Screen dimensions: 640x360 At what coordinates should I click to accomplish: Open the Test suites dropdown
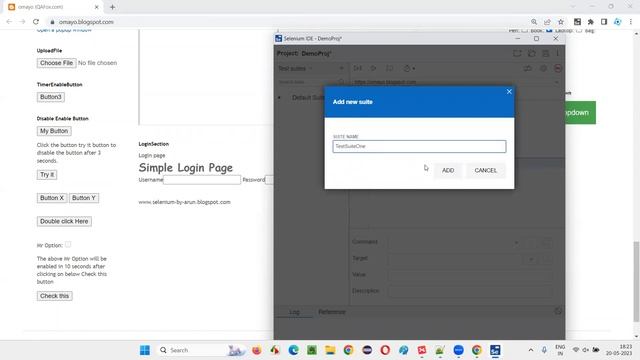[295, 68]
